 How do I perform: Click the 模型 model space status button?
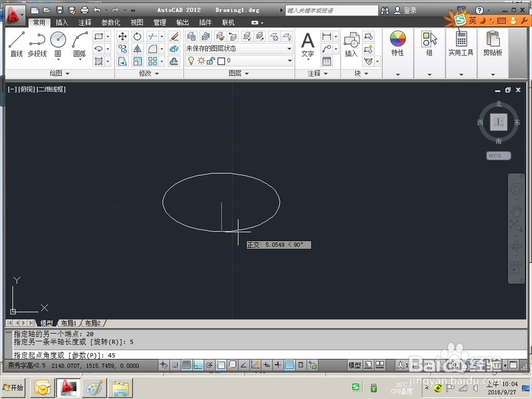point(354,365)
